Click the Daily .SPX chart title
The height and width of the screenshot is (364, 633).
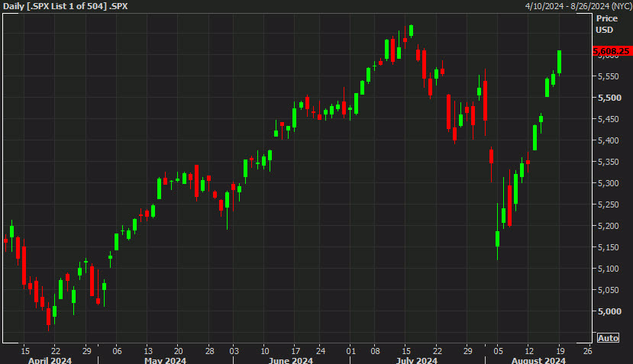coord(65,6)
